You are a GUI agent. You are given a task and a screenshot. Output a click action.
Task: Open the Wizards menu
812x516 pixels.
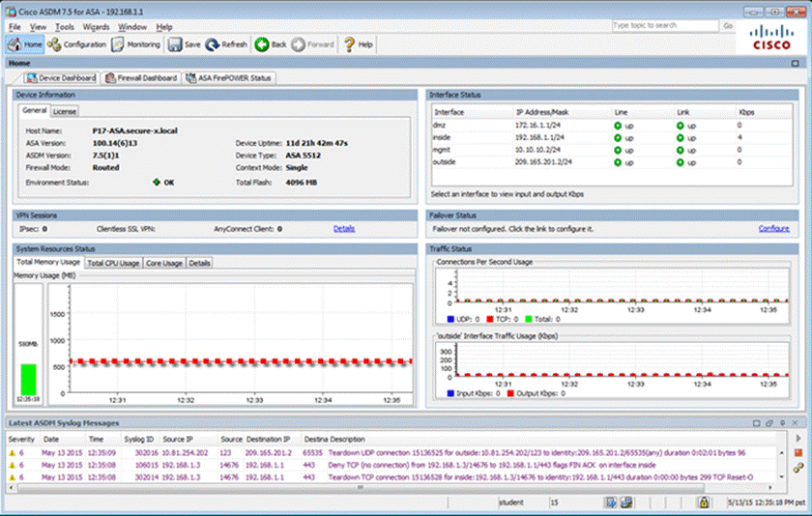pos(96,27)
